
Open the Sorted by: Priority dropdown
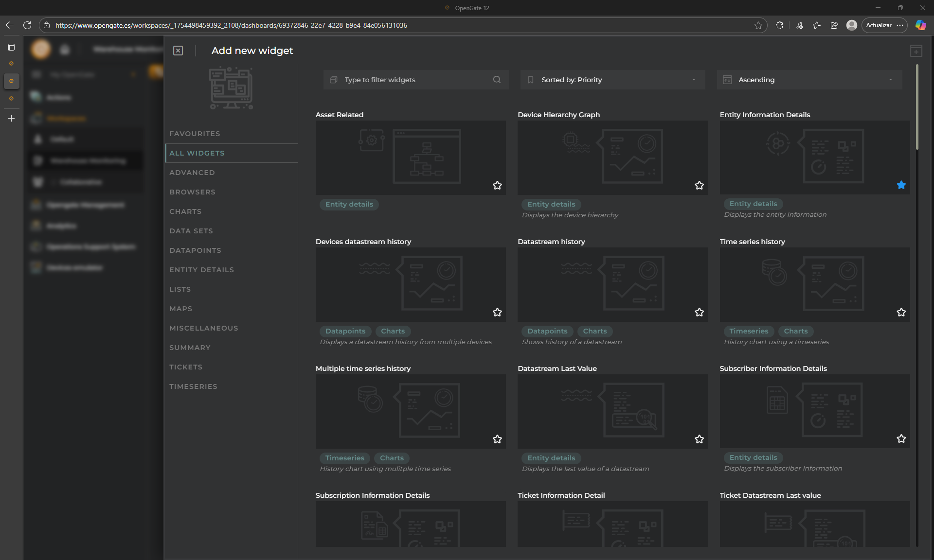pyautogui.click(x=612, y=80)
